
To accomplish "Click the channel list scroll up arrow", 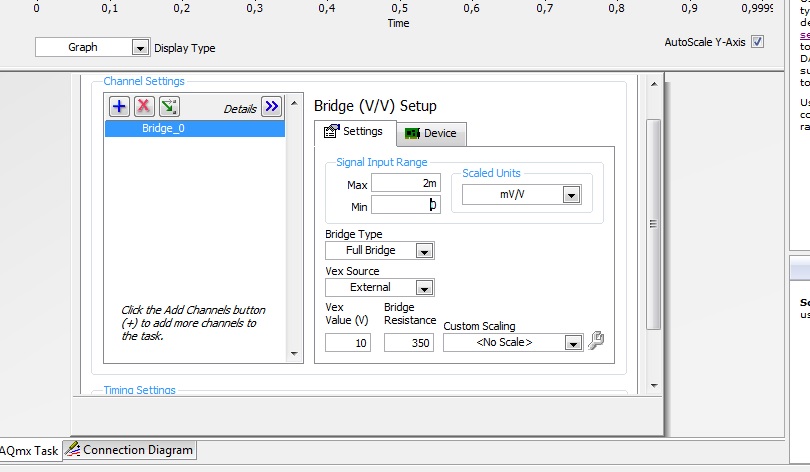I will 294,103.
